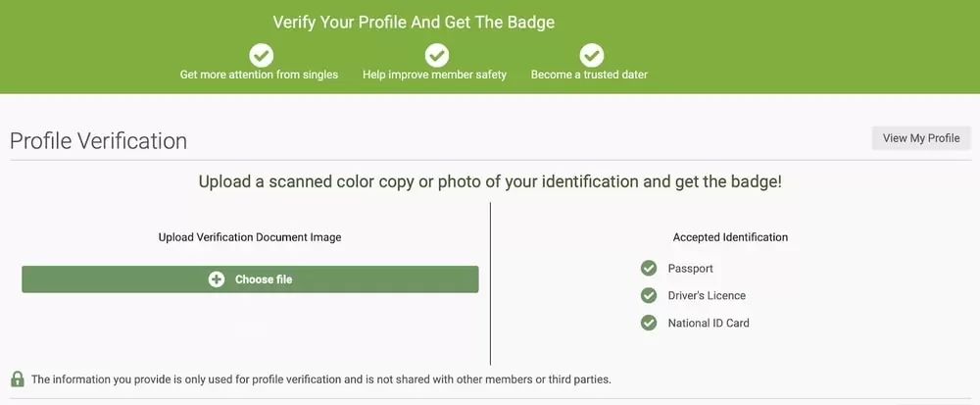Screen dimensions: 980x405
Task: Click the 'National ID Card' text
Action: pos(709,324)
